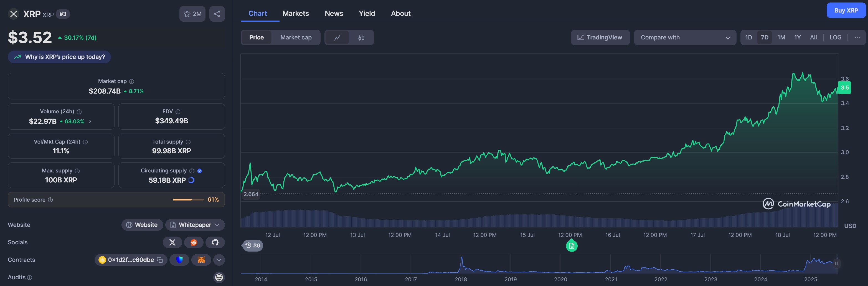868x286 pixels.
Task: Show Volume (24h) info tooltip icon
Action: pyautogui.click(x=79, y=112)
